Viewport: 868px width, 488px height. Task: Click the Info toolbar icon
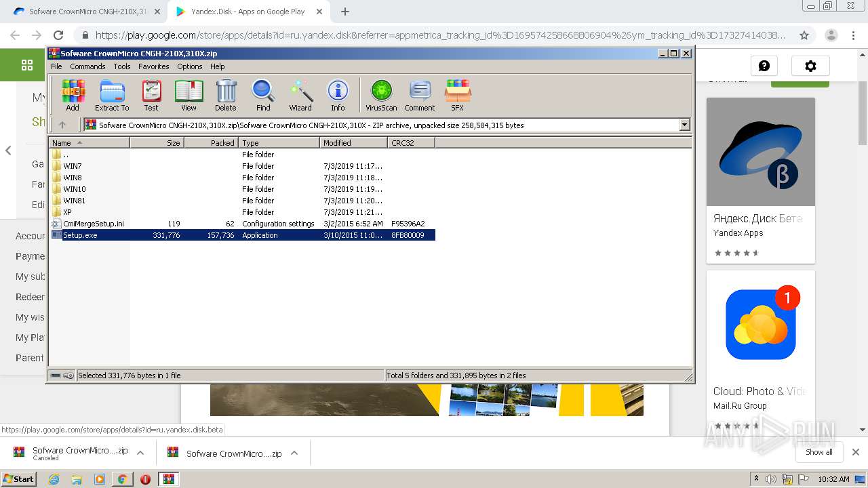[338, 95]
